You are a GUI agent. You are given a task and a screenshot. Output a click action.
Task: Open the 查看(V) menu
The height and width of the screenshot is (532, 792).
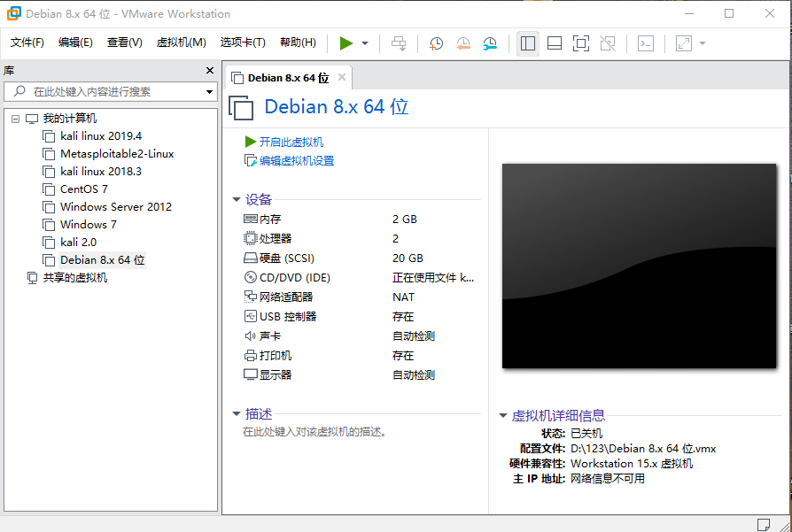pyautogui.click(x=124, y=42)
